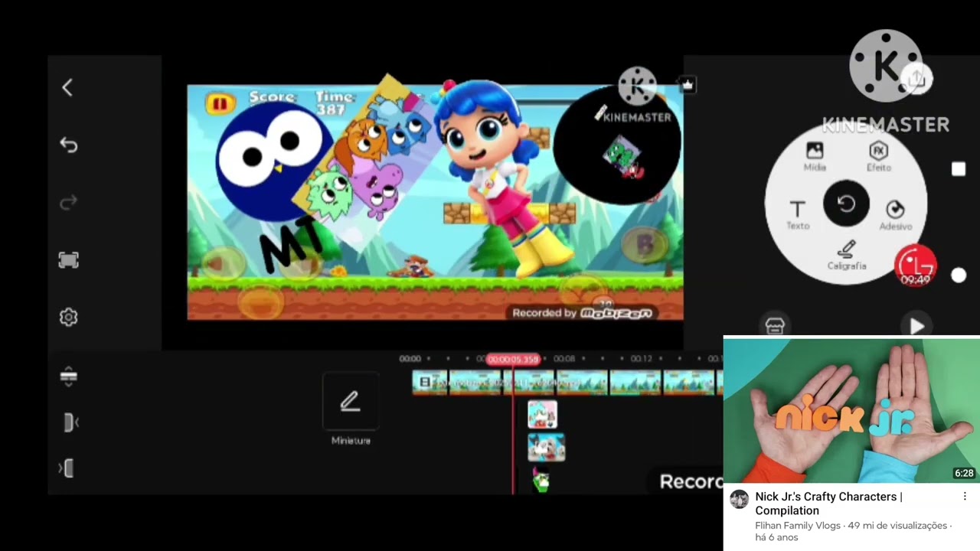Click the 00:00 timeline ruler label
Screen dimensions: 980x551
tap(410, 359)
